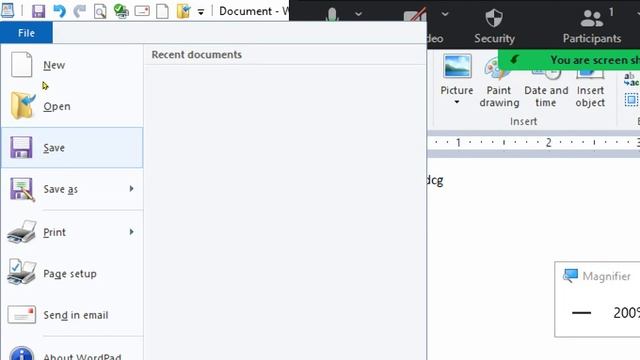Expand the Print submenu arrow

click(x=131, y=232)
